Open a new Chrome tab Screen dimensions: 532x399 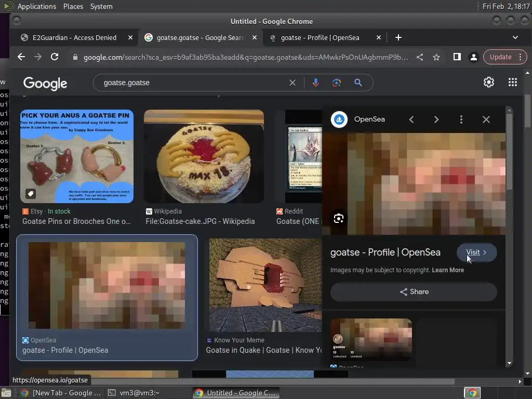[398, 37]
